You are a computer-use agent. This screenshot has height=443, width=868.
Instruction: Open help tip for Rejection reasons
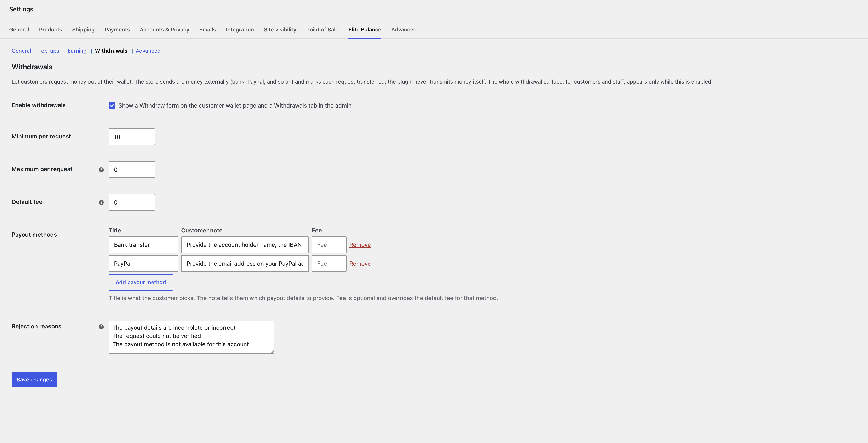coord(101,327)
